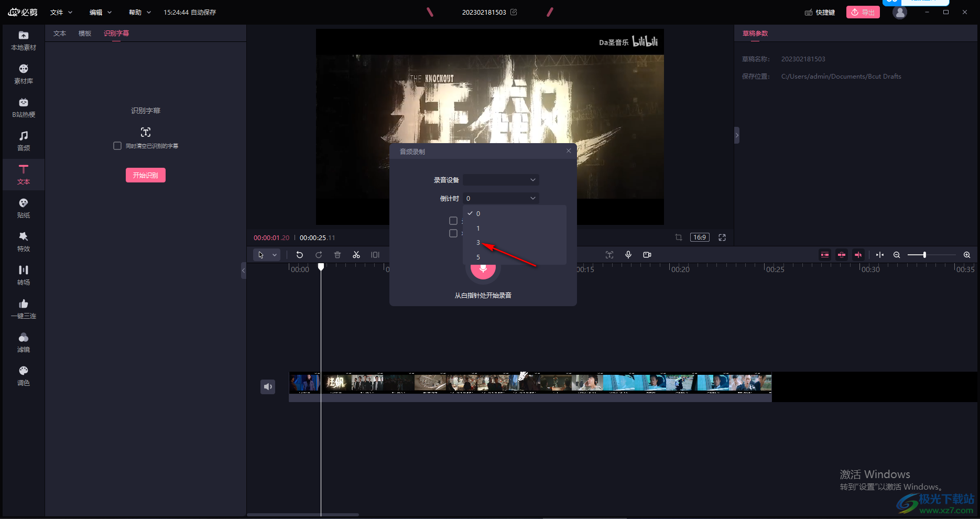Viewport: 980px width, 519px height.
Task: Click the fullscreen preview icon
Action: pyautogui.click(x=722, y=237)
